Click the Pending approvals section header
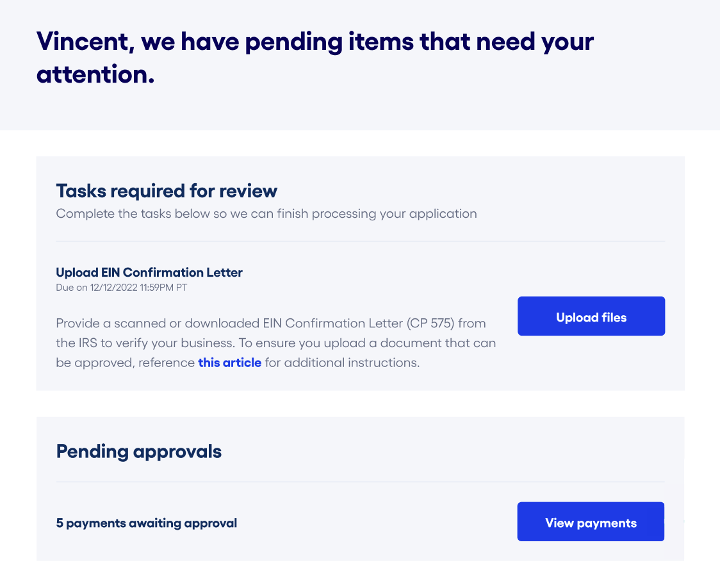 click(138, 451)
